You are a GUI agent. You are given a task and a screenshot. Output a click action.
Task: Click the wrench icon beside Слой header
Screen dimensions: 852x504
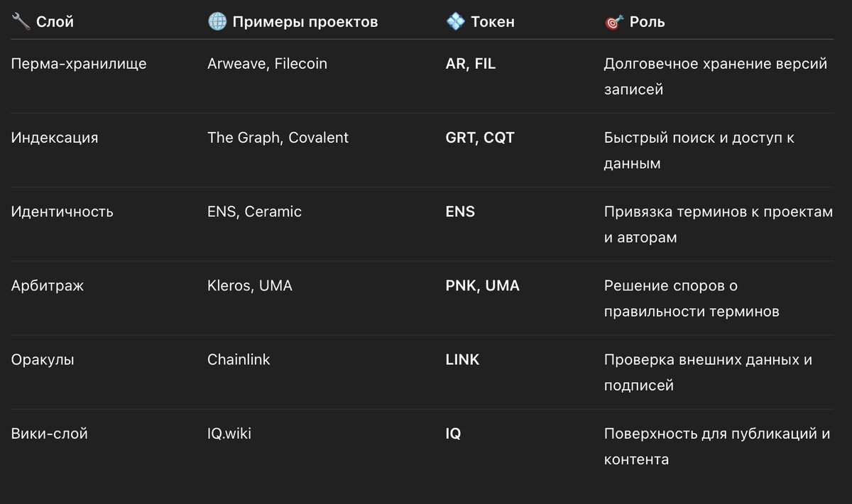(x=21, y=22)
